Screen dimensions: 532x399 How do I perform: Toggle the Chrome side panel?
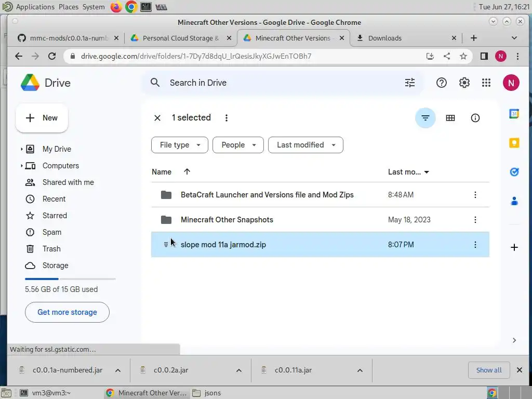point(484,56)
